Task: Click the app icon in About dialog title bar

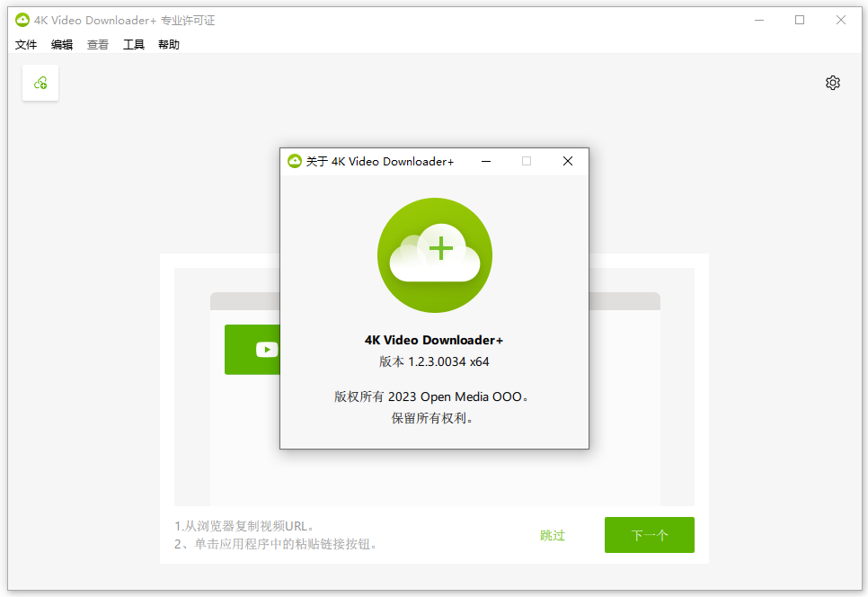Action: tap(295, 161)
